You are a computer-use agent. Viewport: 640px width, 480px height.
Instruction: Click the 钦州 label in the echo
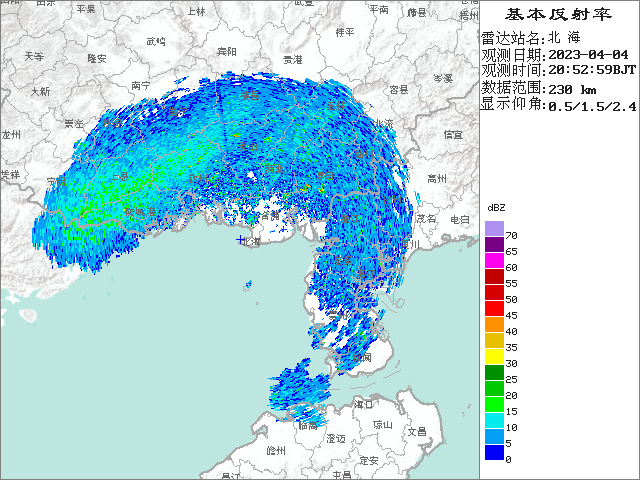198,178
